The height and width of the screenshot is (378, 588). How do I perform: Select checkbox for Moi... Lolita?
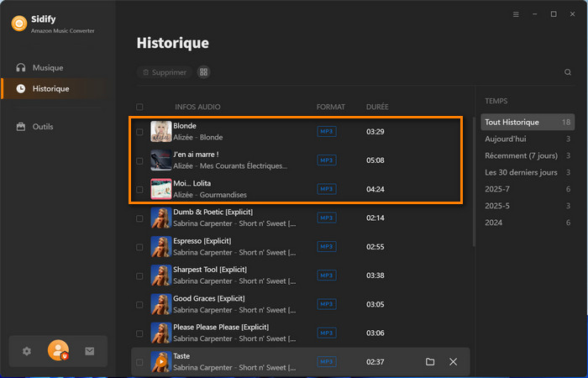(139, 190)
